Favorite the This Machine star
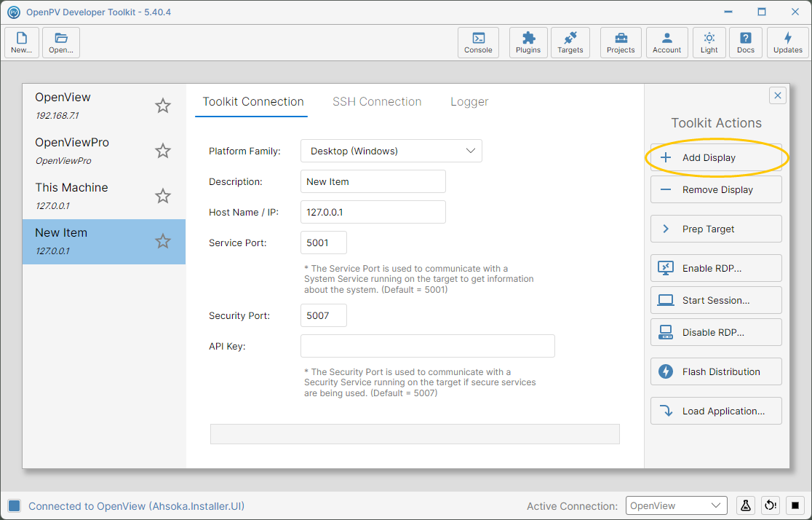Image resolution: width=812 pixels, height=520 pixels. (163, 196)
